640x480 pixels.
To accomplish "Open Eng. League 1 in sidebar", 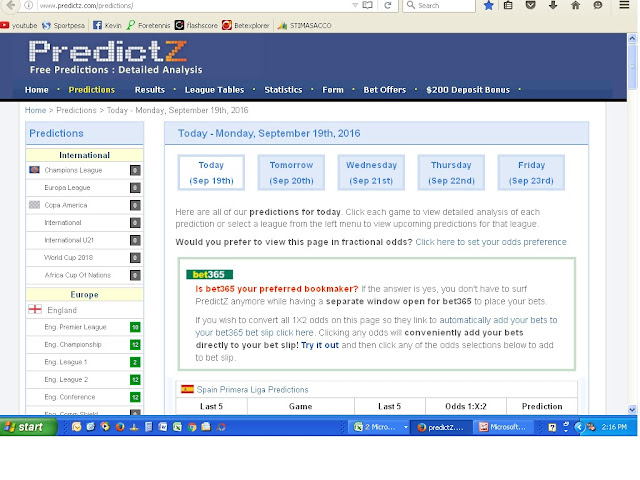I will tap(65, 362).
